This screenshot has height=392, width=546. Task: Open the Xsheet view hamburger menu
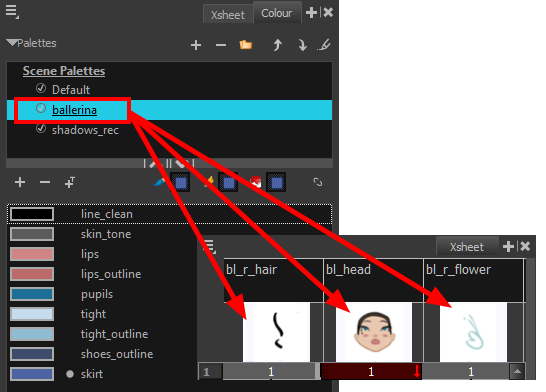pyautogui.click(x=210, y=246)
